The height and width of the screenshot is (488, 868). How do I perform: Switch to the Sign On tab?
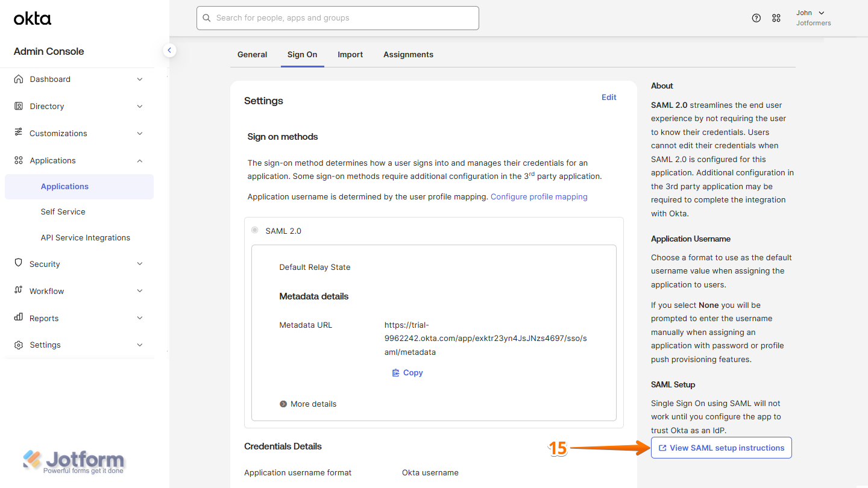(x=302, y=55)
